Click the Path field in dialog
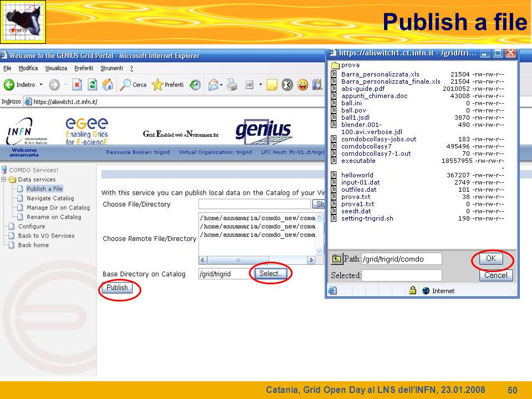This screenshot has width=532, height=399. click(402, 259)
